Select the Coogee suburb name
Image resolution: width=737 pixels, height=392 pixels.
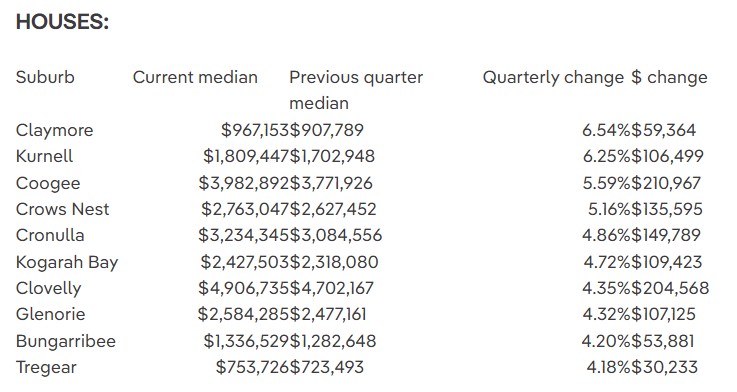point(48,183)
